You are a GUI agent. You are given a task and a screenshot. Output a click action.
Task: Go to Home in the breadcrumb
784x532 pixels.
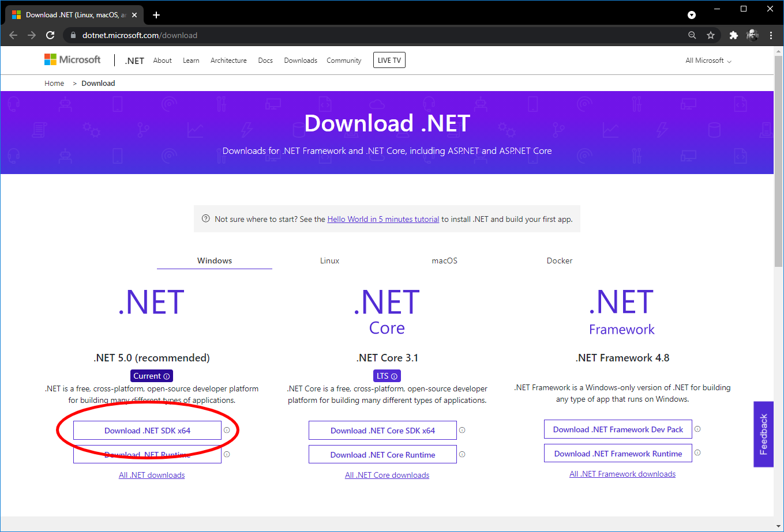tap(54, 84)
